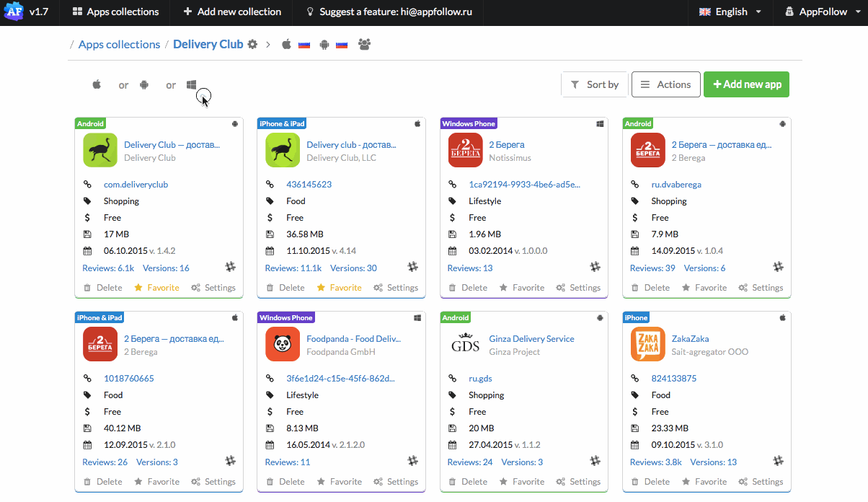Mark Ginza Delivery Service as Favorite
Viewport: 868px width, 502px height.
pyautogui.click(x=521, y=481)
